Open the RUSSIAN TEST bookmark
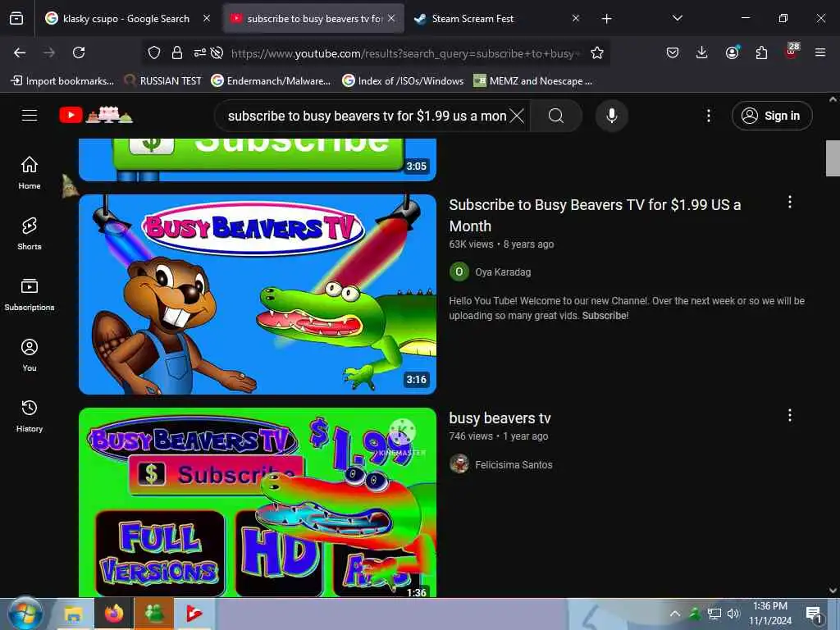Screen dimensions: 840x630 tap(163, 81)
